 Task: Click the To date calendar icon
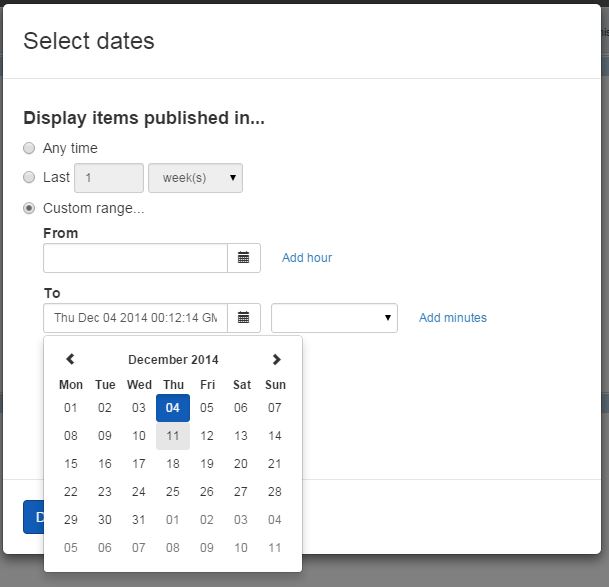point(243,318)
